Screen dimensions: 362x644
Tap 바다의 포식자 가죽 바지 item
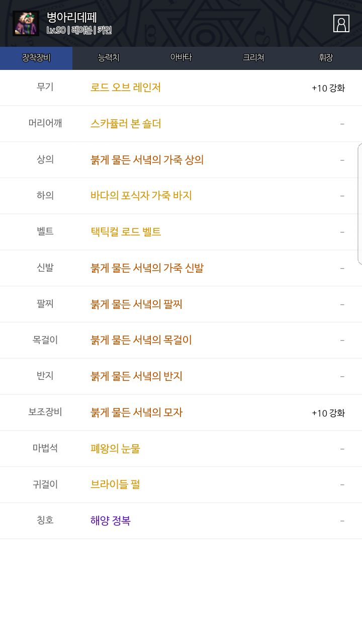(x=141, y=196)
